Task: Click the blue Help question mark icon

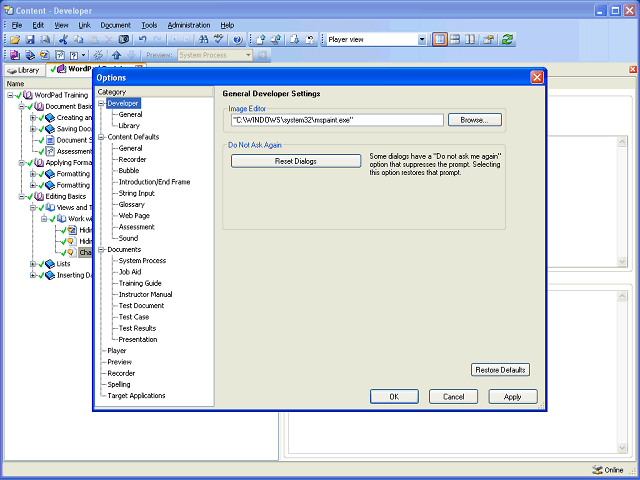Action: click(x=238, y=40)
